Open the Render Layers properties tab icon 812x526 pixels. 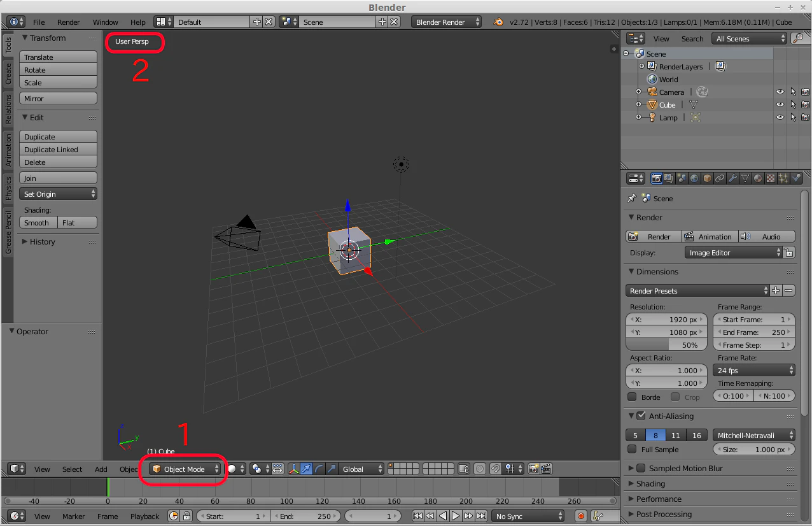coord(669,179)
